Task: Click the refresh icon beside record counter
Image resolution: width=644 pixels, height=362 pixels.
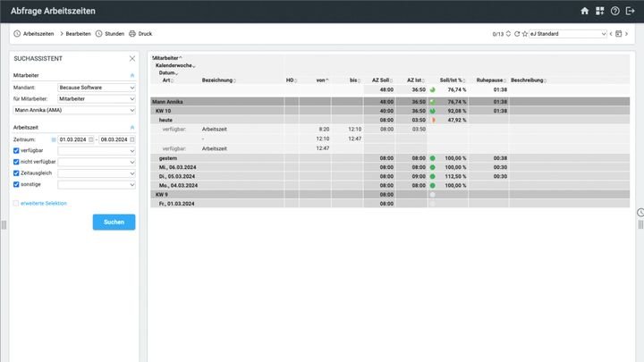Action: [516, 34]
